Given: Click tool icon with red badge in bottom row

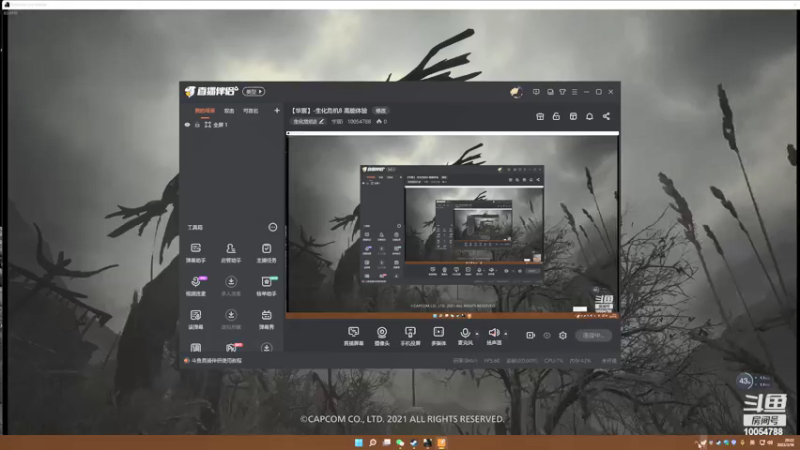Looking at the screenshot, I should [x=232, y=348].
